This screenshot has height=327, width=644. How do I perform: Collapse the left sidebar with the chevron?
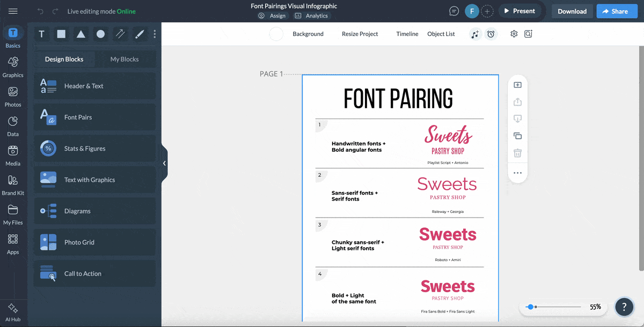coord(165,162)
